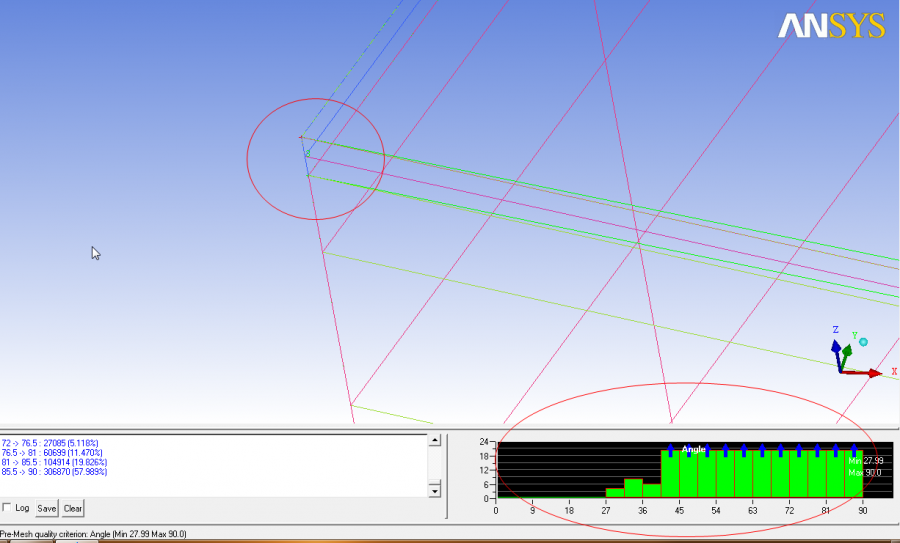
Task: Click the blue Z axis arrow of triad
Action: tap(837, 356)
